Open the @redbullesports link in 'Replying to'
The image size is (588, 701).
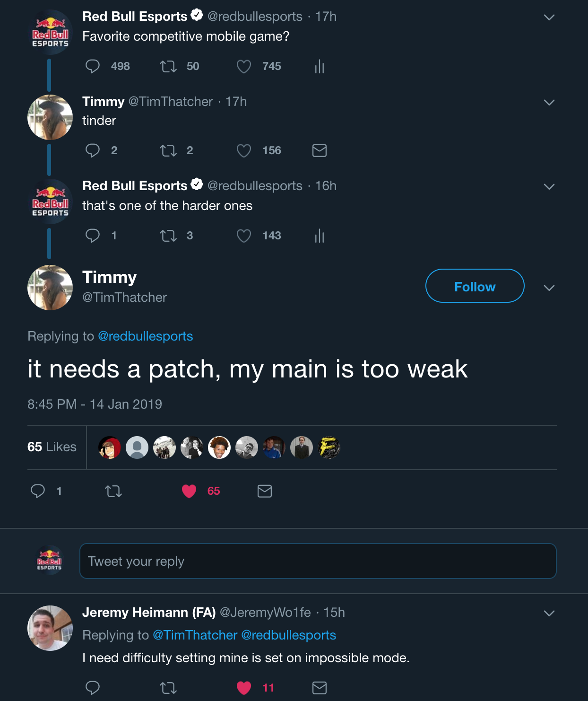point(145,336)
